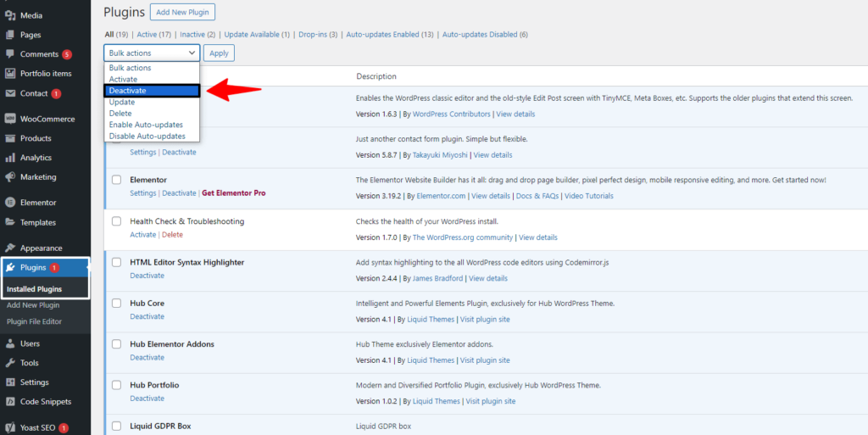Delete Health Check & Troubleshooting plugin
868x435 pixels.
172,235
